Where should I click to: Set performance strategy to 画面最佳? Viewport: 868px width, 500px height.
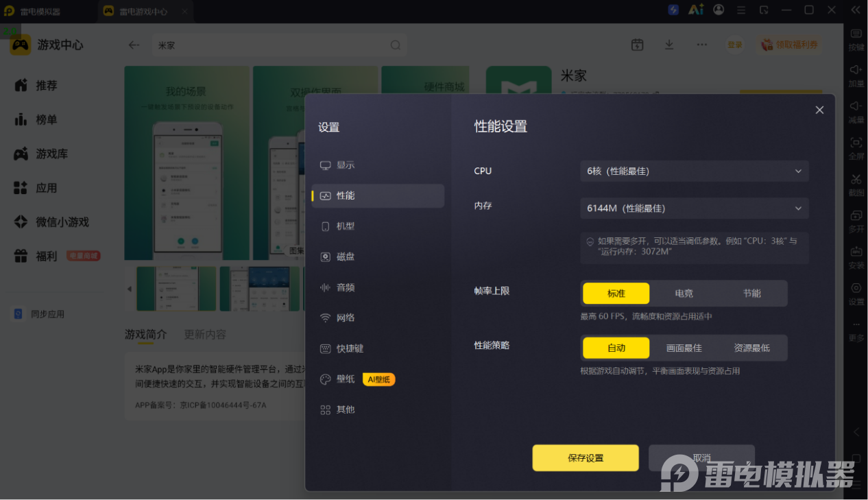[x=684, y=348]
